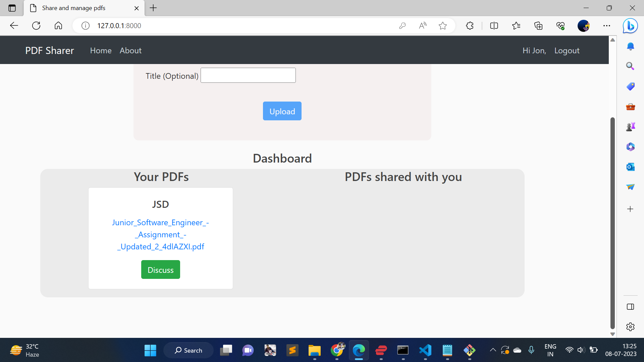The height and width of the screenshot is (362, 644).
Task: Open the Games sidebar icon
Action: pyautogui.click(x=630, y=127)
